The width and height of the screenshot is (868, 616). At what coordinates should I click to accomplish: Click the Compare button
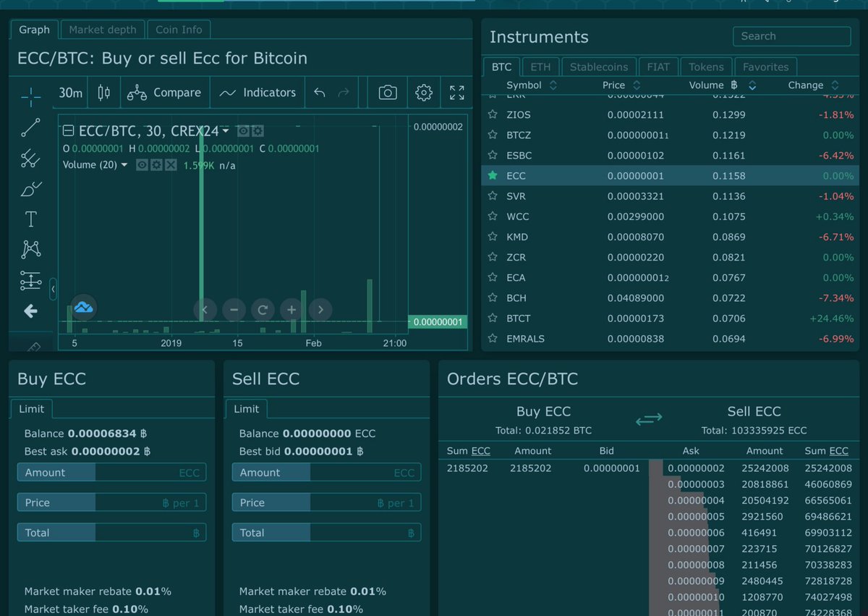166,93
